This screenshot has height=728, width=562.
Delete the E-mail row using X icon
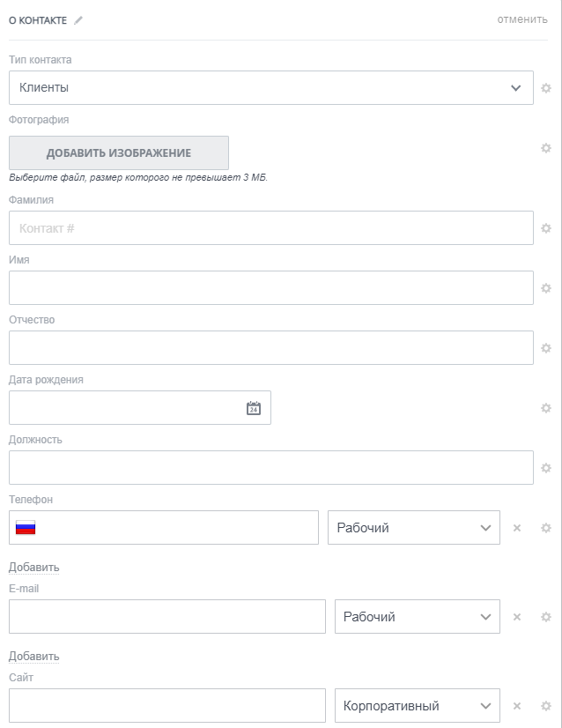[x=517, y=617]
